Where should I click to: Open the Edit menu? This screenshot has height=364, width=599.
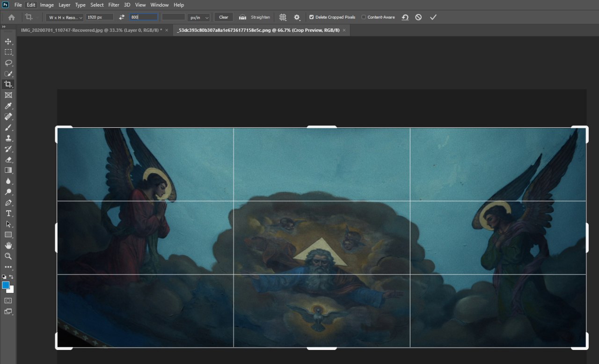pyautogui.click(x=31, y=5)
